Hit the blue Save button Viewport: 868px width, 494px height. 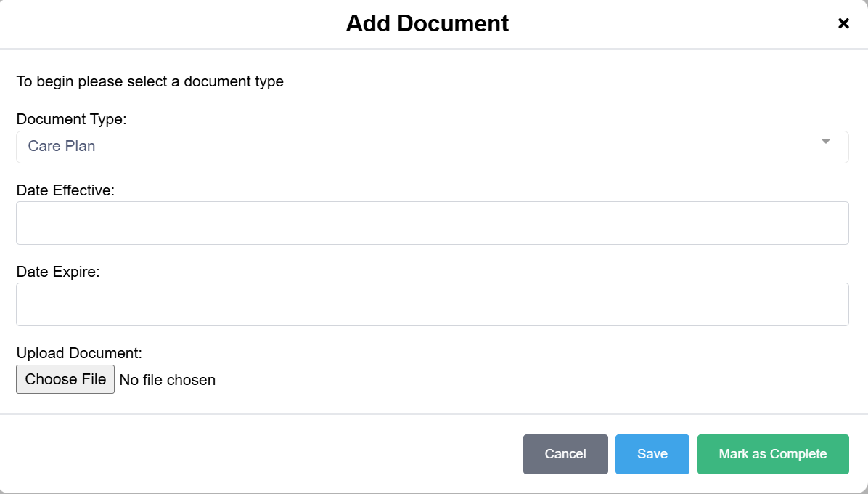[x=652, y=454]
